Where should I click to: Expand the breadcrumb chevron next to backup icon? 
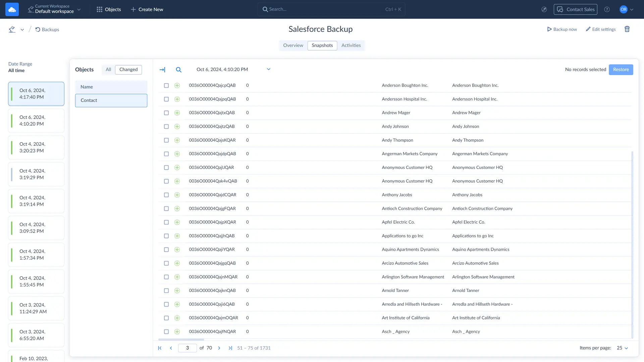tap(22, 29)
